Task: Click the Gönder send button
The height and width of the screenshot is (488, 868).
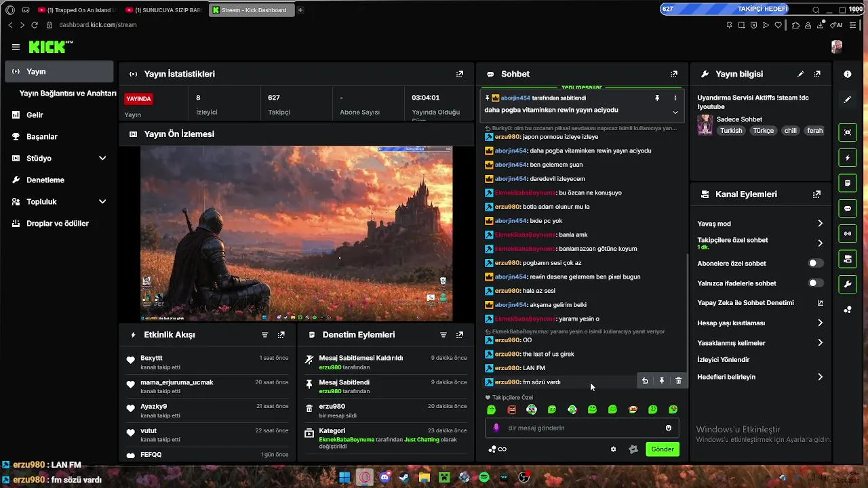Action: coord(663,449)
